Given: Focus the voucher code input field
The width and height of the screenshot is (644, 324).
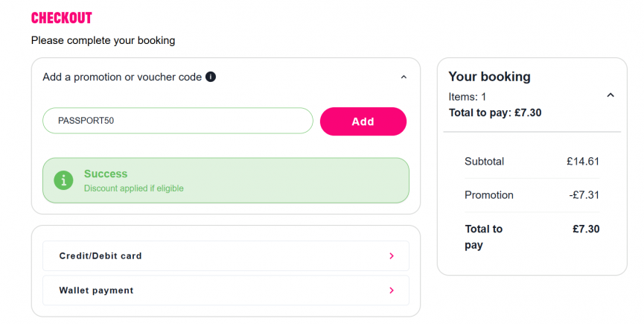Looking at the screenshot, I should point(178,121).
